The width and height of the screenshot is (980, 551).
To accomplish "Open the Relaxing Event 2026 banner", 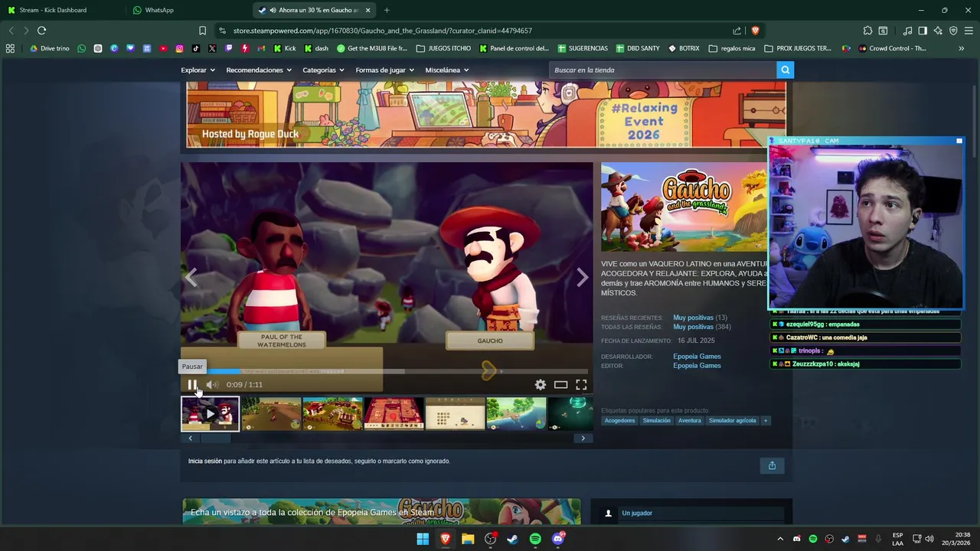I will tap(486, 115).
